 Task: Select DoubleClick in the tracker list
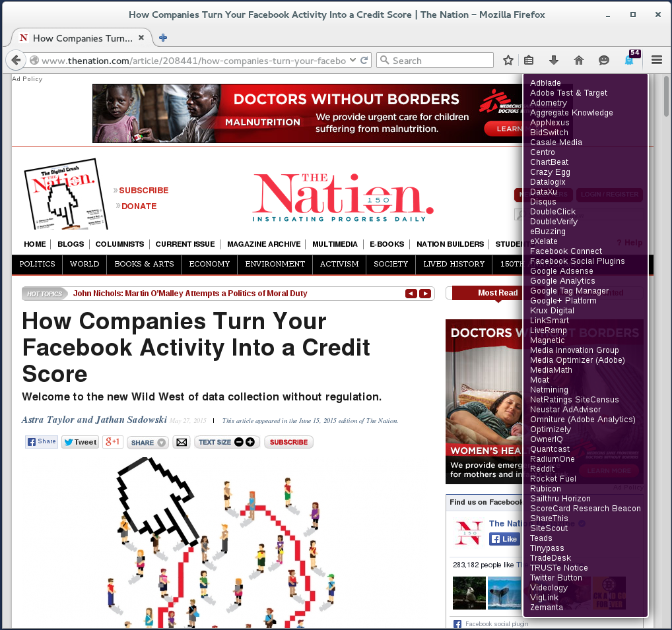tap(553, 212)
